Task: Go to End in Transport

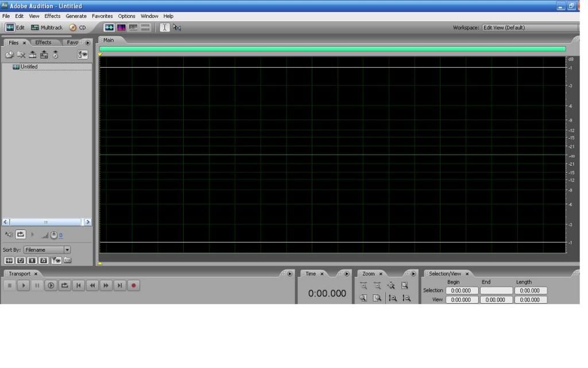Action: 119,285
